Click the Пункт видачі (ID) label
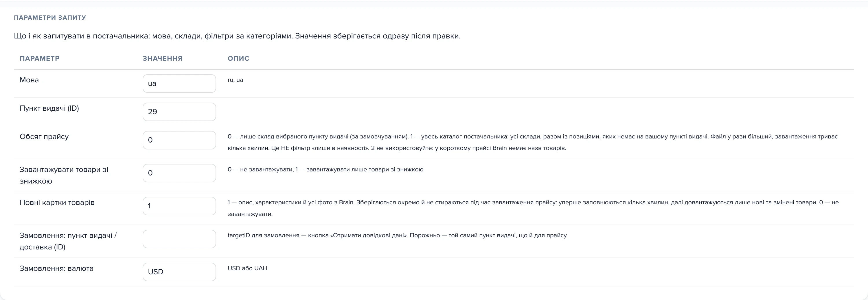The image size is (868, 300). click(49, 108)
